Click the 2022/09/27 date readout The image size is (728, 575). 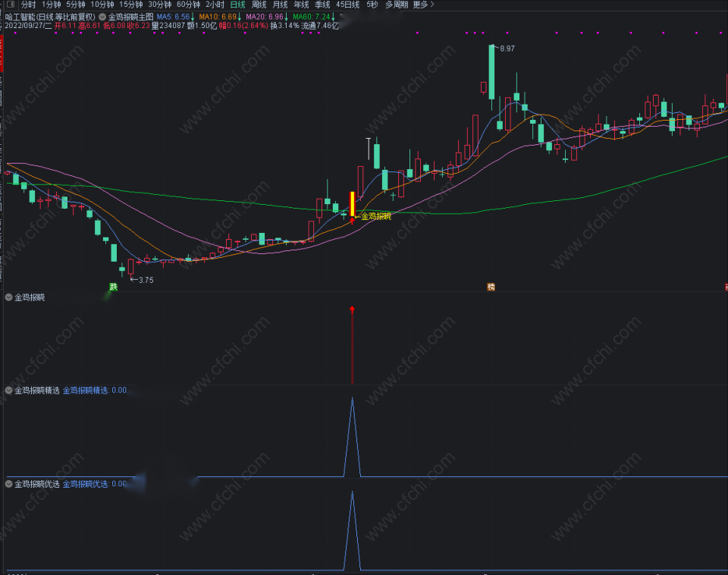point(28,26)
